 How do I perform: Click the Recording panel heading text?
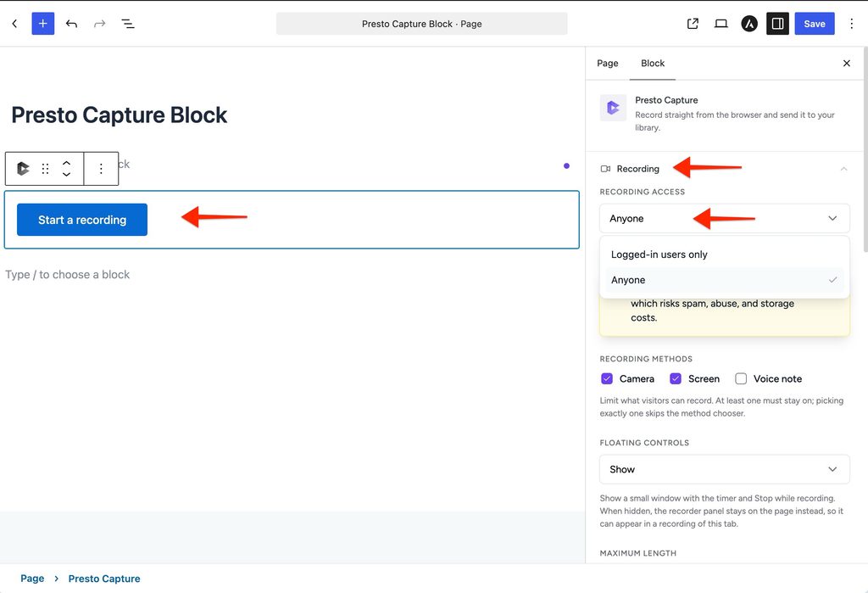click(637, 169)
